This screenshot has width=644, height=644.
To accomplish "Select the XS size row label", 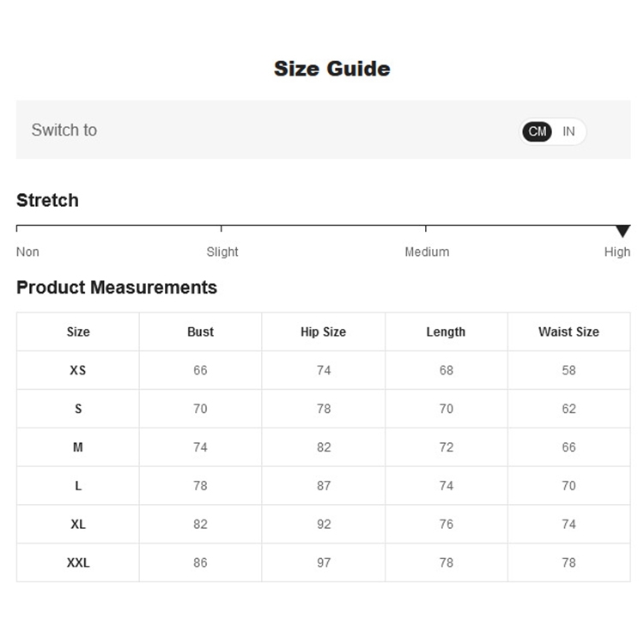I will tap(78, 370).
